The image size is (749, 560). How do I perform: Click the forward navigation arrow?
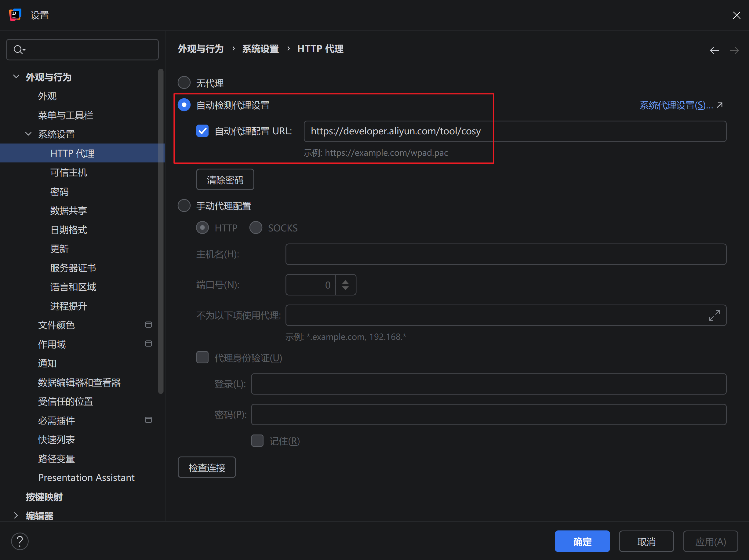[x=734, y=50]
